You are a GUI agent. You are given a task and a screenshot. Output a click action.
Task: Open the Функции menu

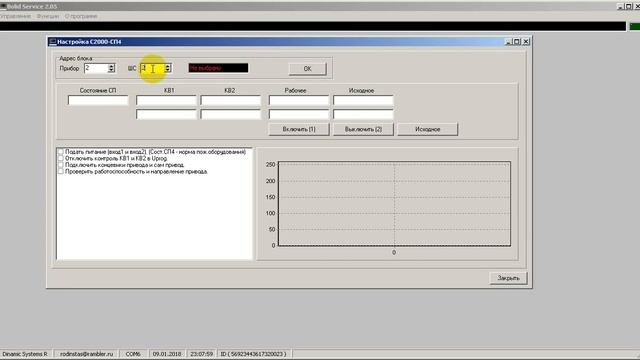point(48,16)
